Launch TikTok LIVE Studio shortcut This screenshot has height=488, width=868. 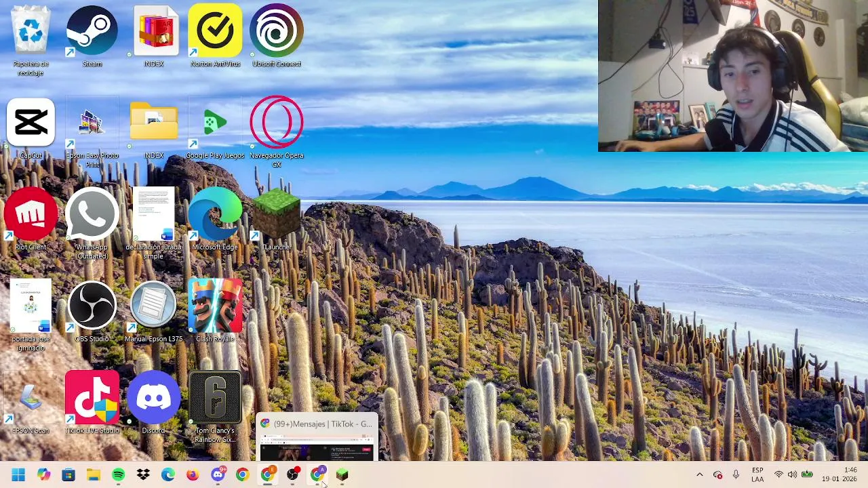(92, 404)
